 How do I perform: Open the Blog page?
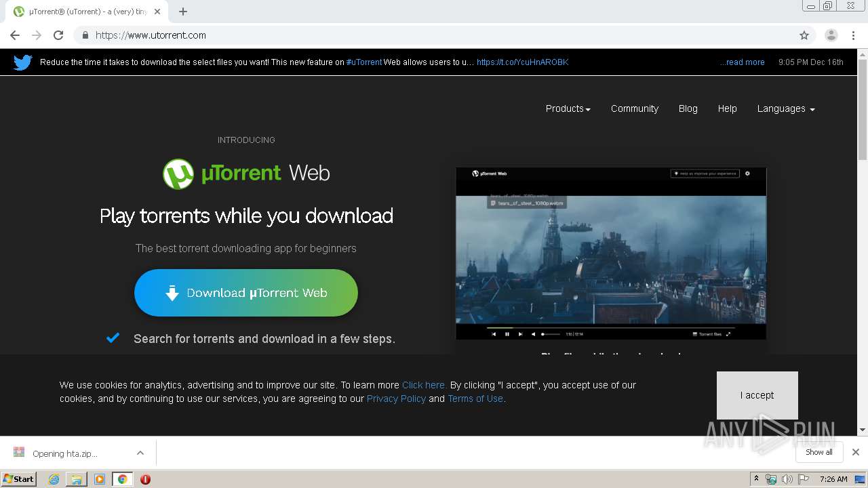(688, 108)
